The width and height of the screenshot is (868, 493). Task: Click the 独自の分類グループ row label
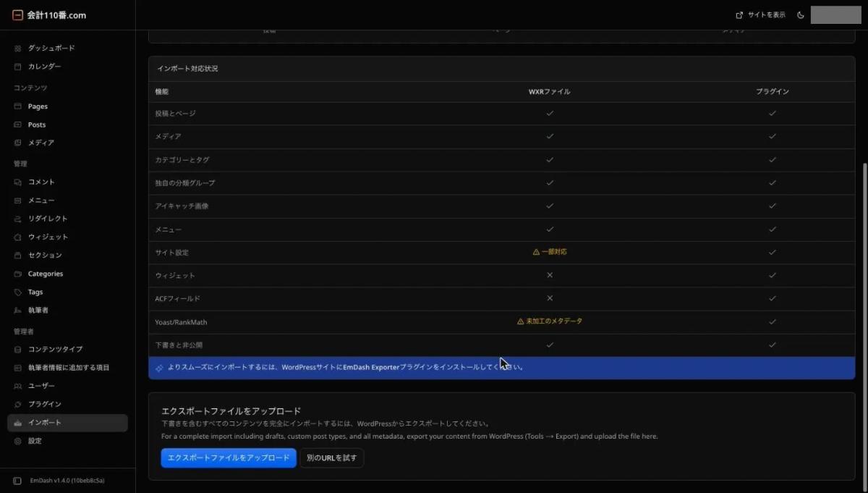(x=184, y=183)
